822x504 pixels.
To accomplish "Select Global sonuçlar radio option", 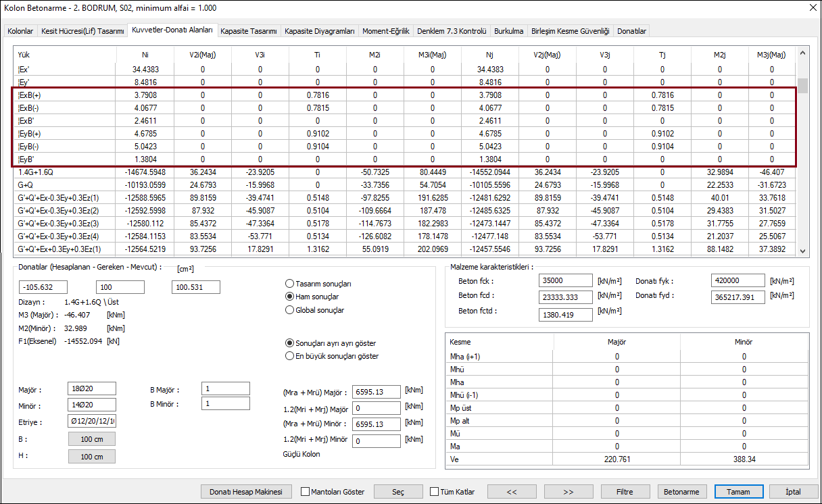I will point(291,310).
